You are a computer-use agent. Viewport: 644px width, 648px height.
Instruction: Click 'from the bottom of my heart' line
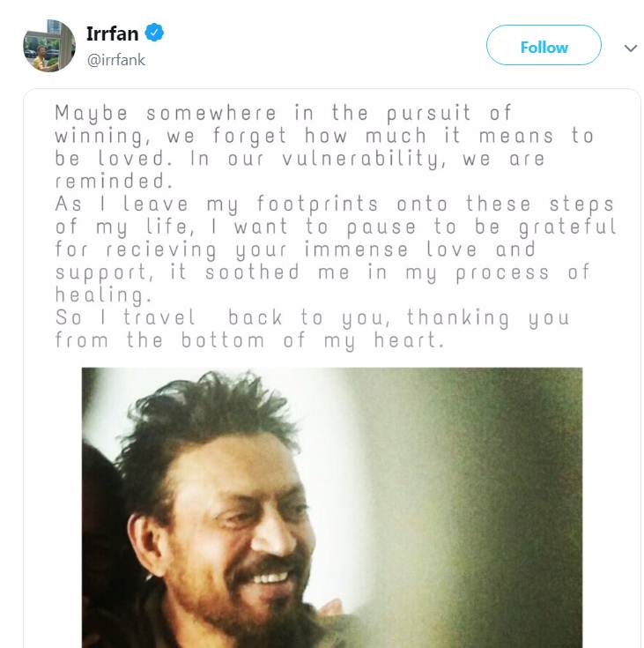coord(248,340)
